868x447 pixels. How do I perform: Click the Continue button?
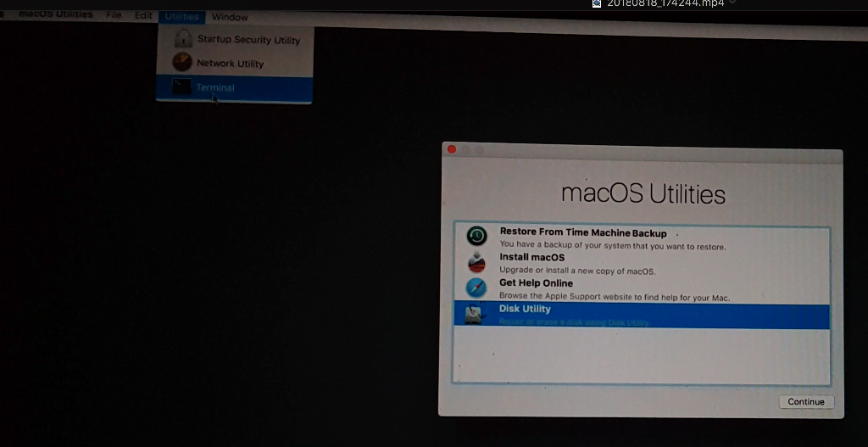806,401
